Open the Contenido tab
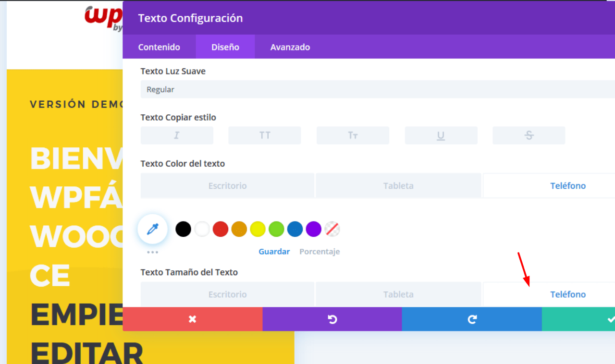This screenshot has height=364, width=615. pyautogui.click(x=159, y=47)
